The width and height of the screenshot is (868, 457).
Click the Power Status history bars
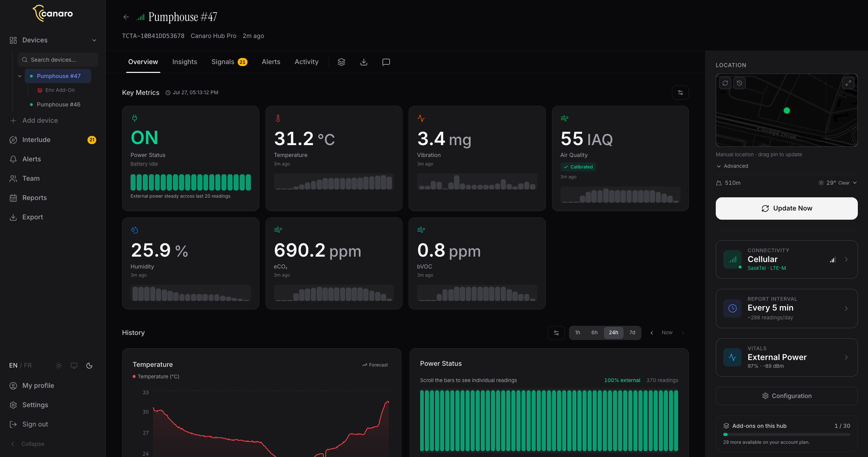coord(549,421)
